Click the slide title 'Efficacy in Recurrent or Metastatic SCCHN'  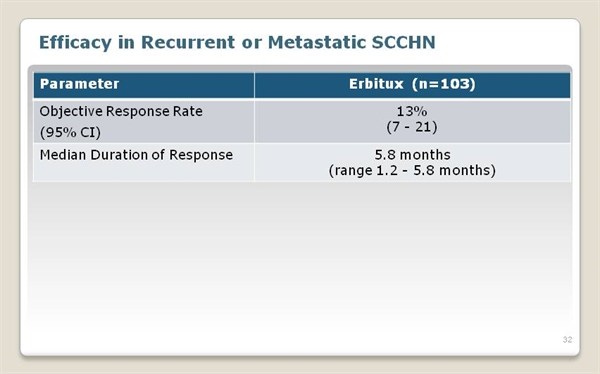pyautogui.click(x=237, y=42)
